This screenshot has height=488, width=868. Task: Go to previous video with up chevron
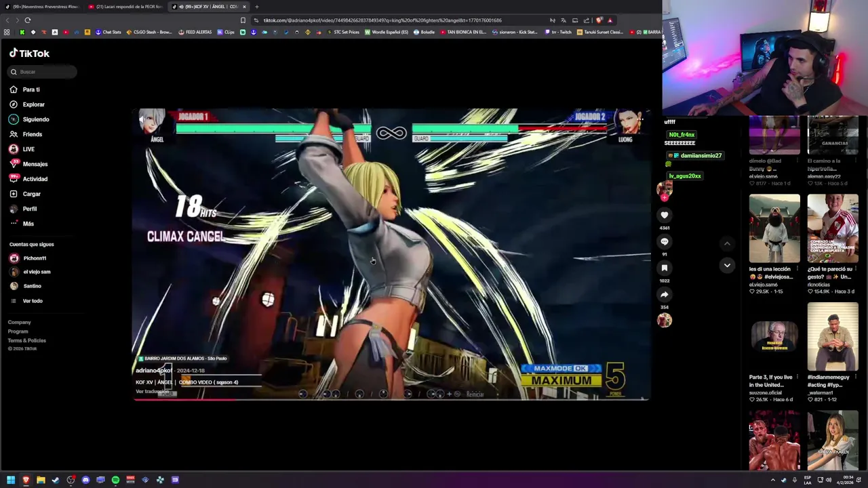pyautogui.click(x=727, y=243)
